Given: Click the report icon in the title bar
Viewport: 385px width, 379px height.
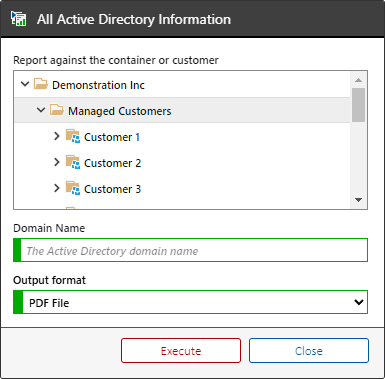Looking at the screenshot, I should (18, 18).
